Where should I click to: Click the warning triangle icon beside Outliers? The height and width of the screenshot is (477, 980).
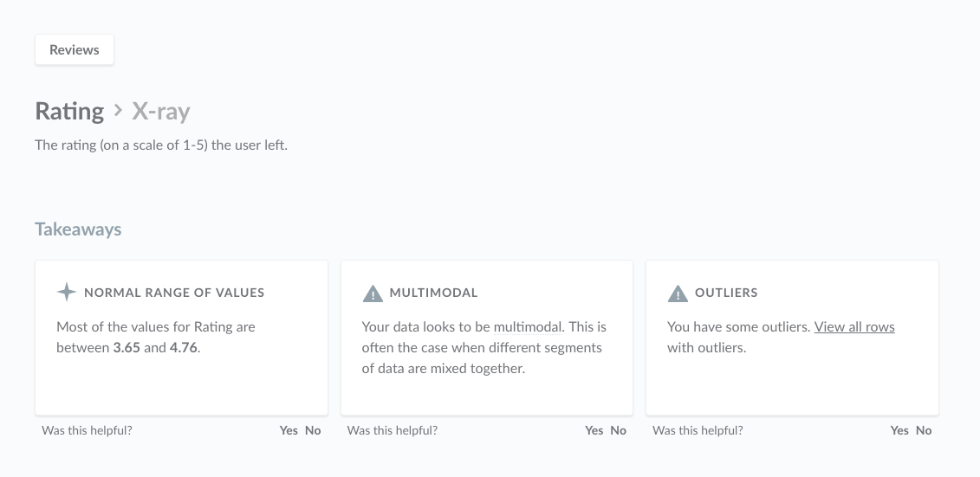tap(678, 293)
